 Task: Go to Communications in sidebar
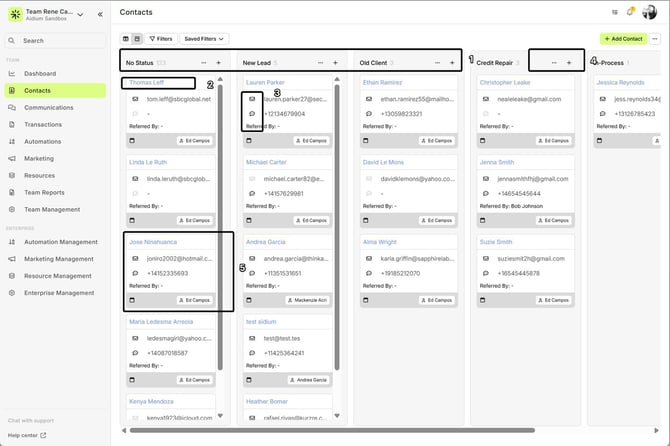(49, 107)
